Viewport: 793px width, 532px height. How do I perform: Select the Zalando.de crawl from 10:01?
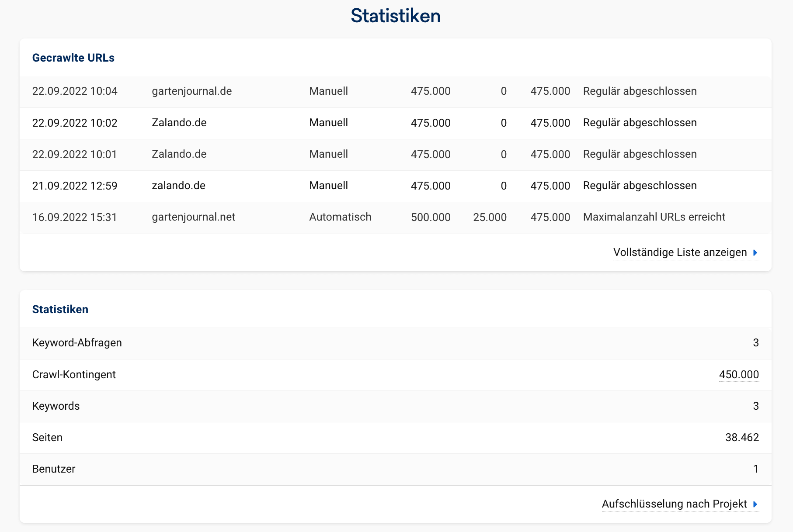coord(179,154)
